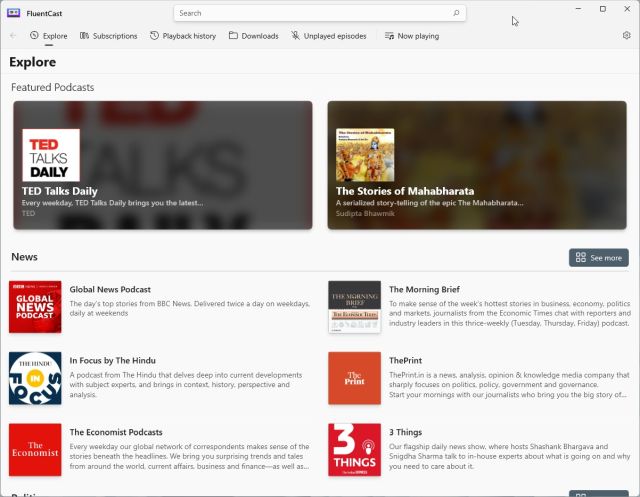Click the Global News Podcast artwork

click(x=35, y=307)
